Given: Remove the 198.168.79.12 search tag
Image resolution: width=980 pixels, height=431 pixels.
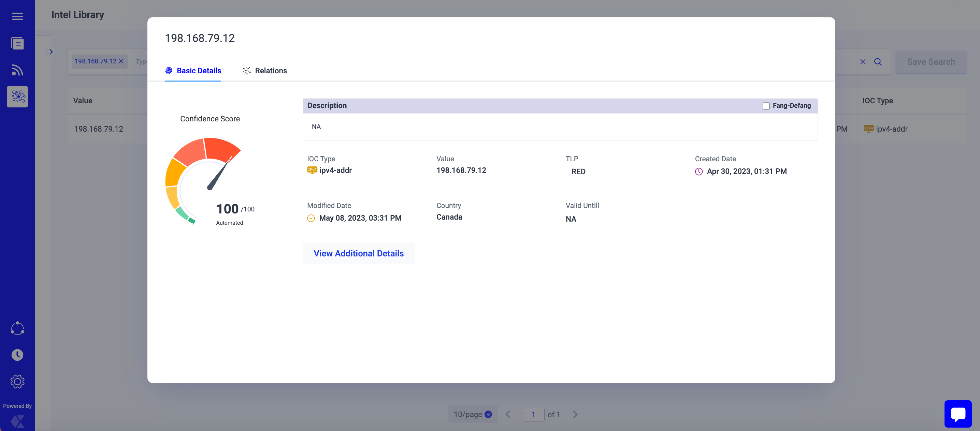Looking at the screenshot, I should click(x=121, y=61).
